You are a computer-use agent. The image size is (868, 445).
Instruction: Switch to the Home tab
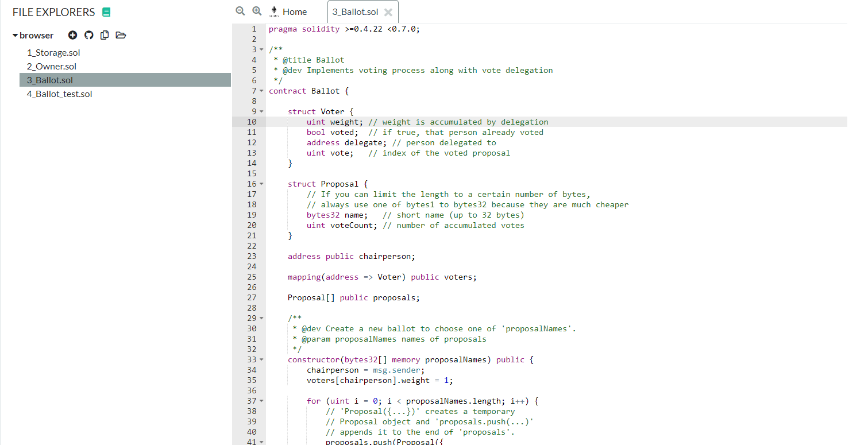(x=295, y=11)
